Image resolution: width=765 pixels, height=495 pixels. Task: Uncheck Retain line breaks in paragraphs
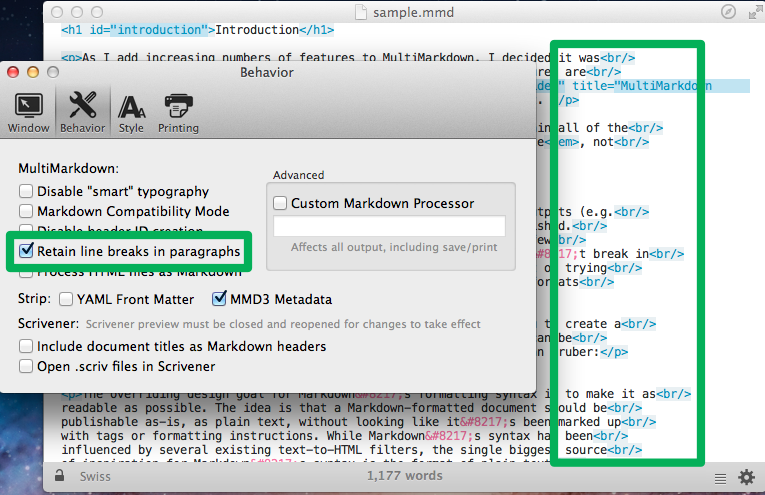tap(26, 251)
